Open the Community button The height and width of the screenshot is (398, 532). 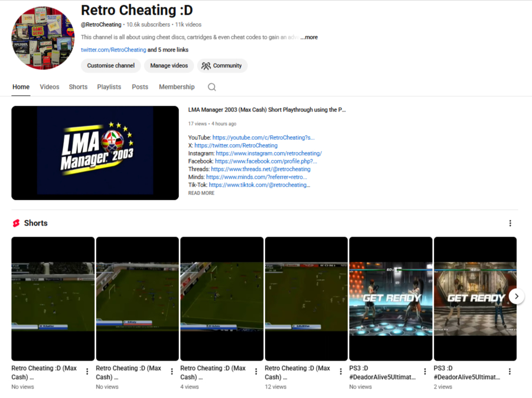(x=222, y=65)
